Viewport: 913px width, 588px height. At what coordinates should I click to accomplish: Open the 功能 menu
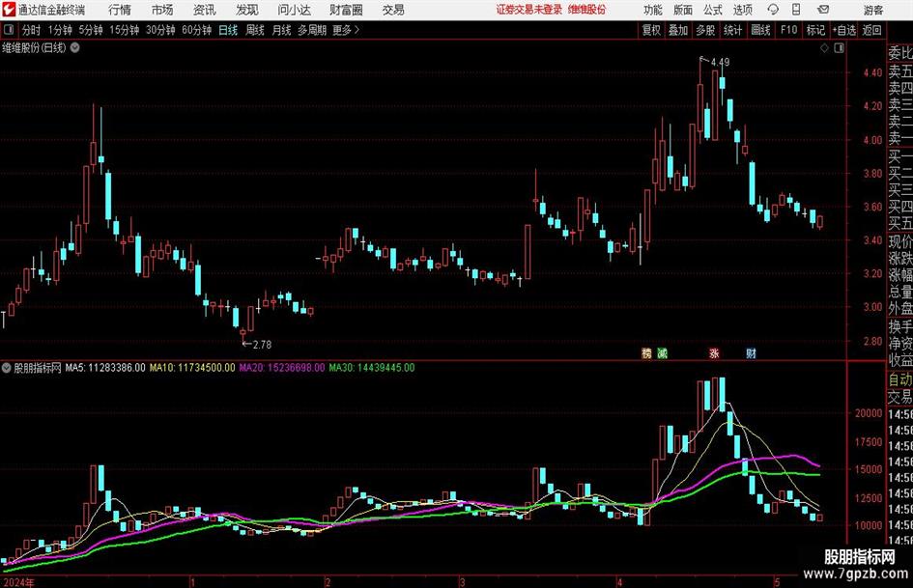tap(653, 10)
